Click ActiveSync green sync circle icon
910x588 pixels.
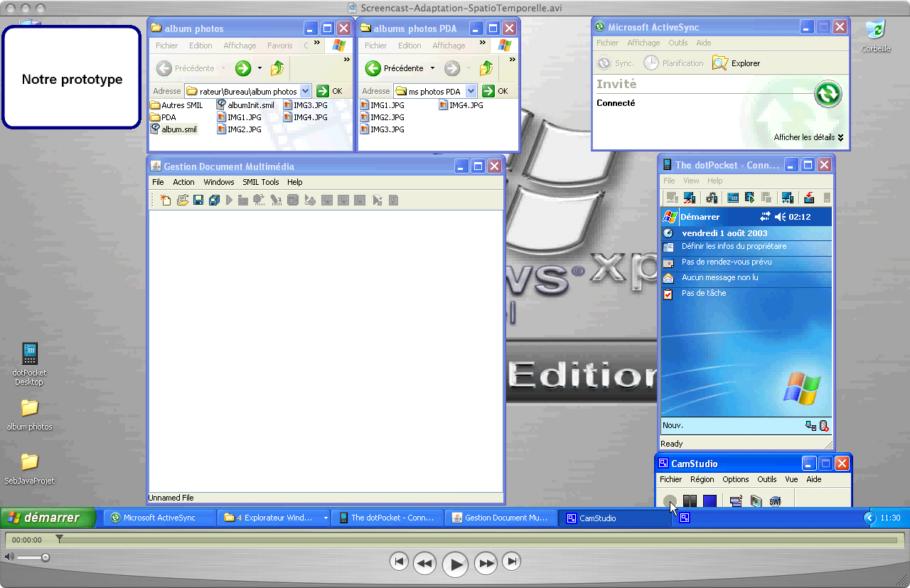[828, 94]
